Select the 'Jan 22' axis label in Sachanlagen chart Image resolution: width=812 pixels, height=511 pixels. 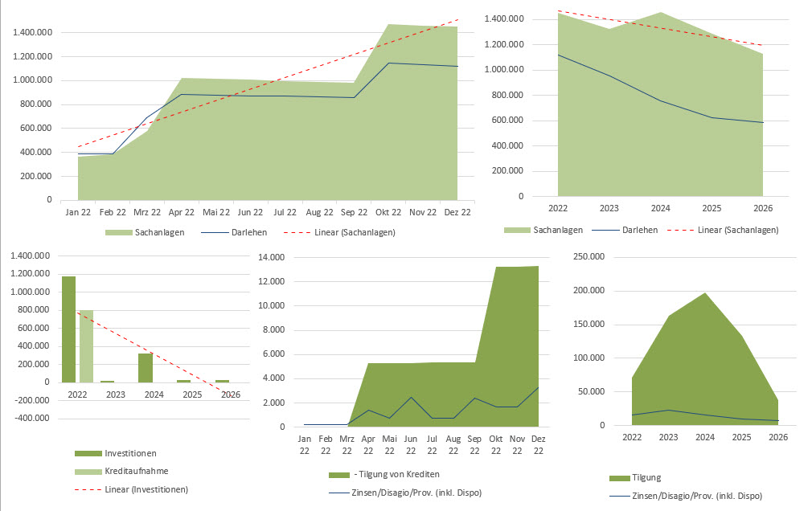pyautogui.click(x=78, y=212)
